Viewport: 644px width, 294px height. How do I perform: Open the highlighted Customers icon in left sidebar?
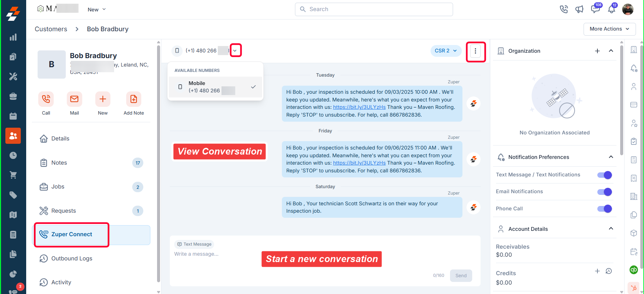click(13, 136)
